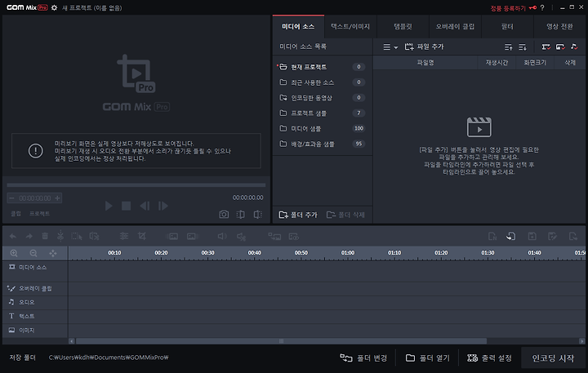Click the adjustment sliders icon in timeline toolbar
588x373 pixels.
(x=124, y=236)
